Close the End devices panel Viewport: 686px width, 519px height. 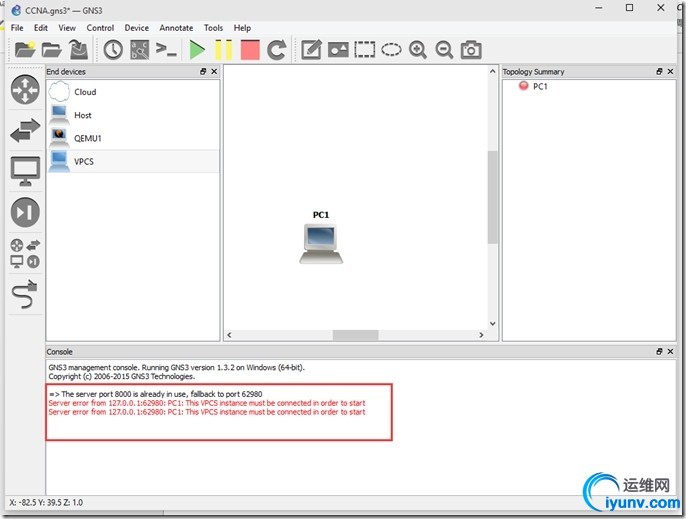[x=214, y=71]
